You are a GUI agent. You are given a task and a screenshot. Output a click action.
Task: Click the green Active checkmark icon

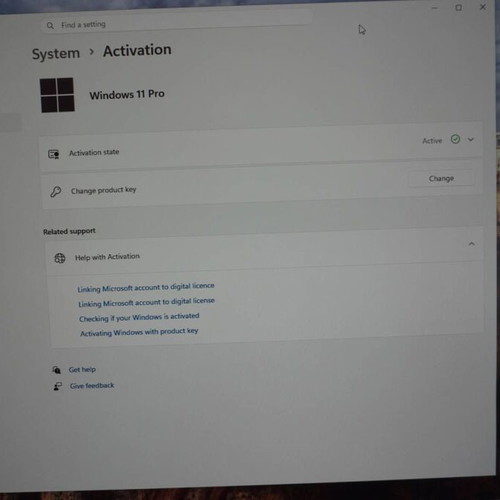coord(455,139)
